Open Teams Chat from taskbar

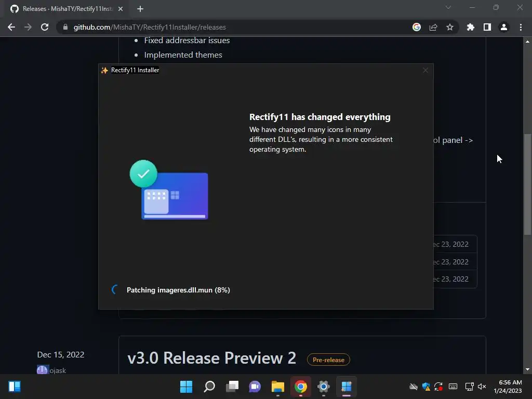pos(255,387)
